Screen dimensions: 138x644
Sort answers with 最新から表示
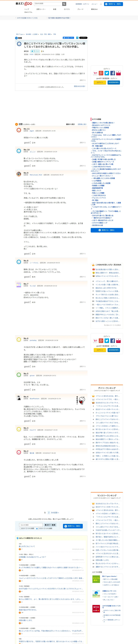click(x=70, y=124)
